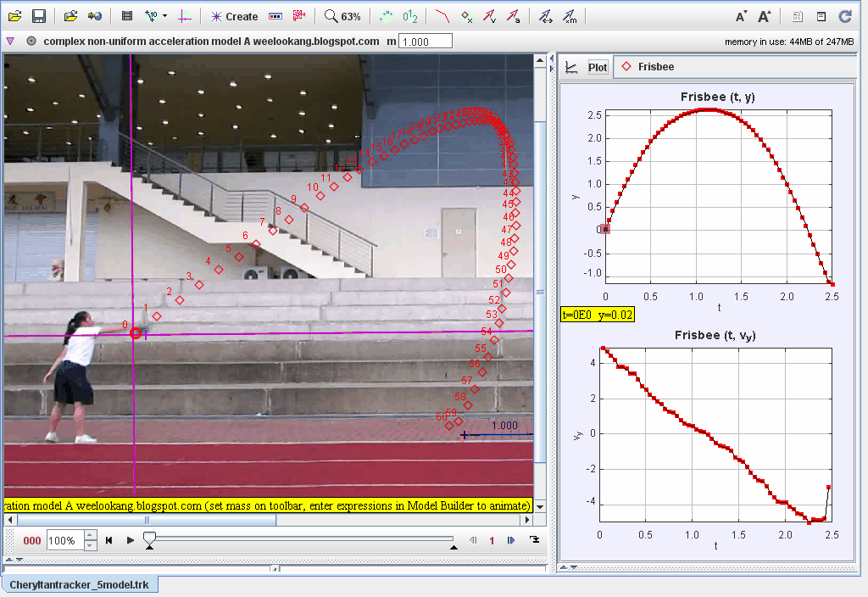The width and height of the screenshot is (868, 597).
Task: Click the Refresh icon in toolbar
Action: 844,16
